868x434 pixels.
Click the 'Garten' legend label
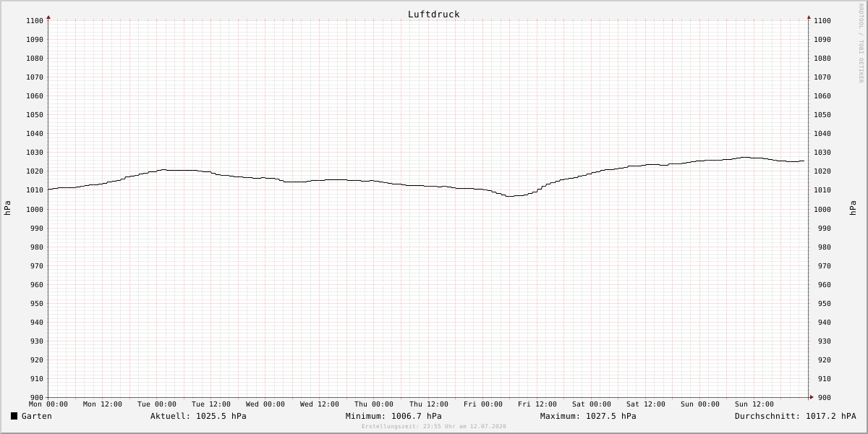37,416
